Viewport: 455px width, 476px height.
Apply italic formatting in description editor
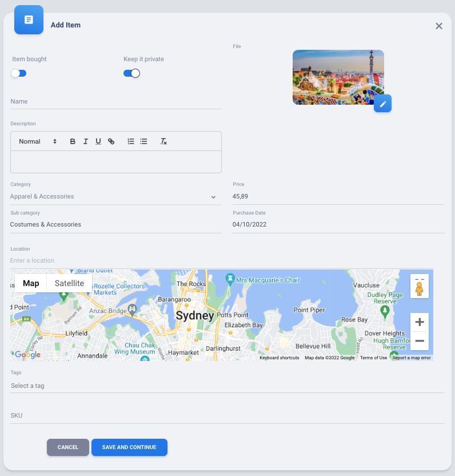point(85,141)
